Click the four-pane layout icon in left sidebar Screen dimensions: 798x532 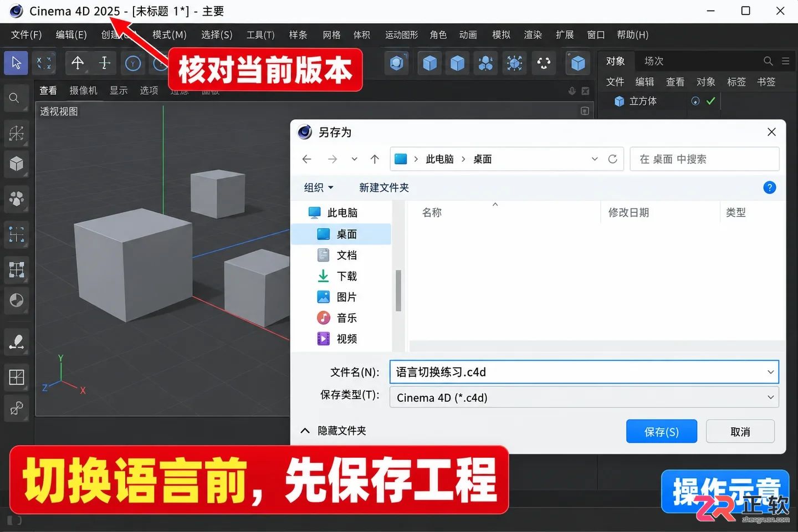coord(16,377)
